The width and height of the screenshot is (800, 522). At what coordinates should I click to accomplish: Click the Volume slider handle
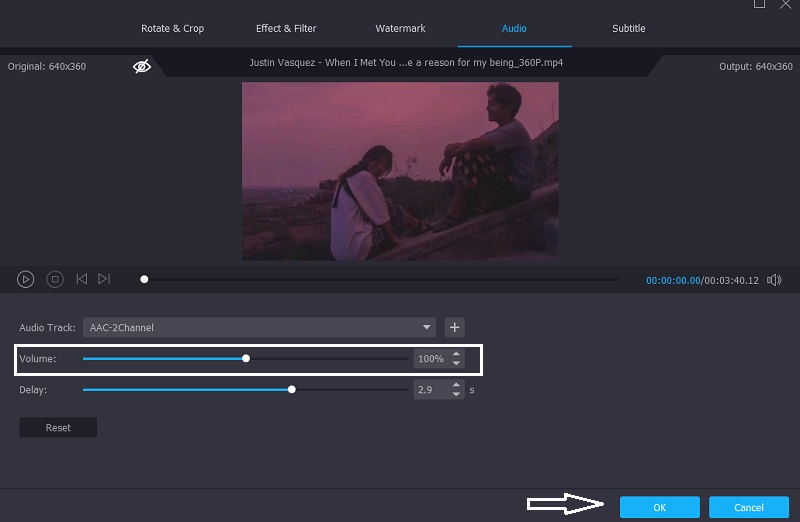point(246,358)
